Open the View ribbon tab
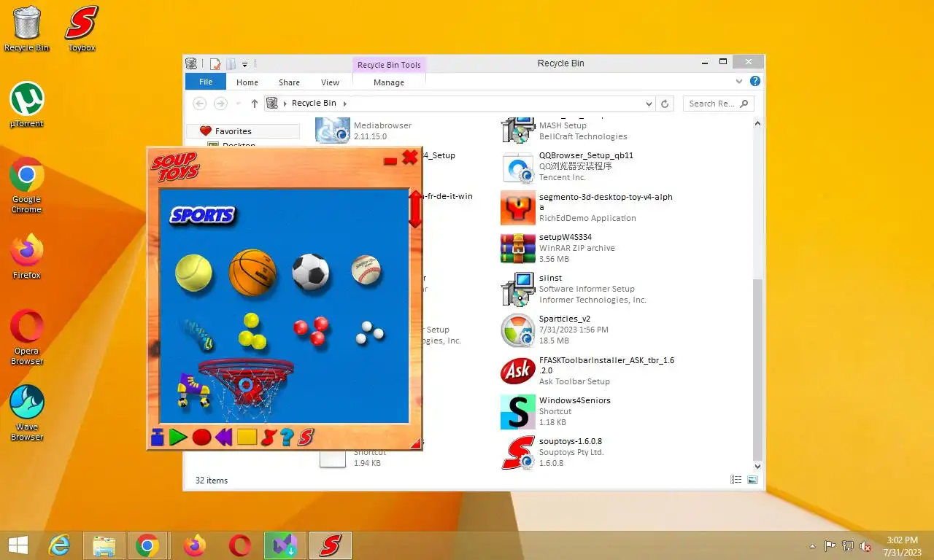 (x=330, y=82)
